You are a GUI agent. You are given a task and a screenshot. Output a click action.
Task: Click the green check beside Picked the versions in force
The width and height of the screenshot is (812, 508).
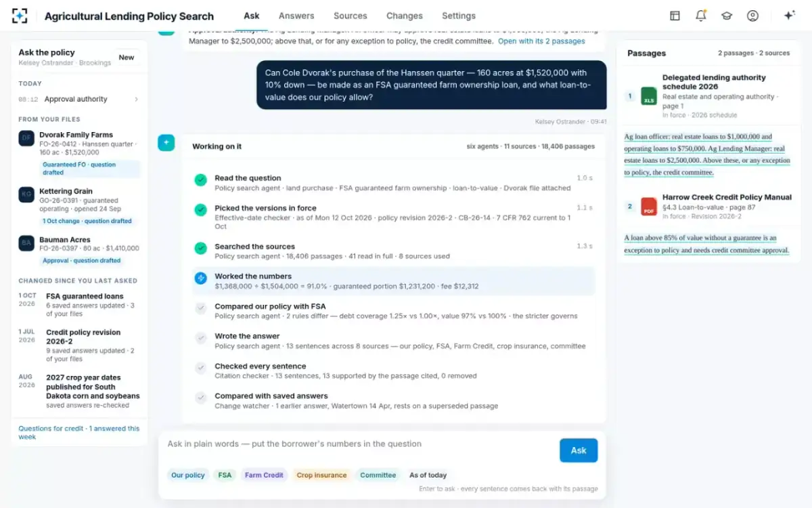point(200,209)
